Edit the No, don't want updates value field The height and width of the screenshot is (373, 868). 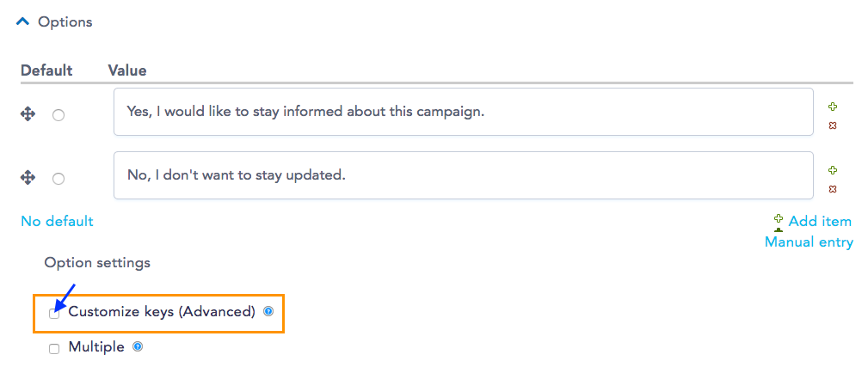[x=464, y=175]
